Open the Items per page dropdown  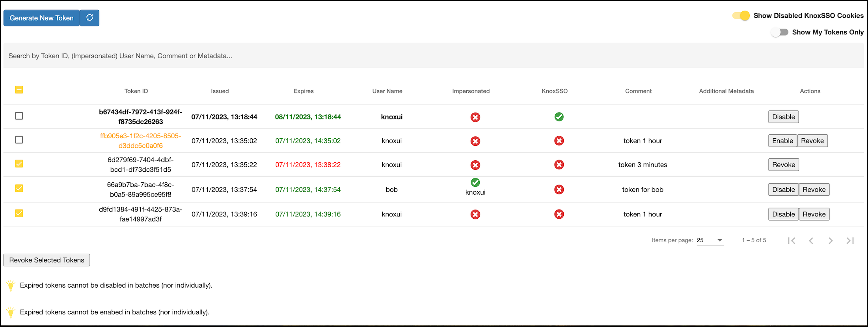[710, 240]
